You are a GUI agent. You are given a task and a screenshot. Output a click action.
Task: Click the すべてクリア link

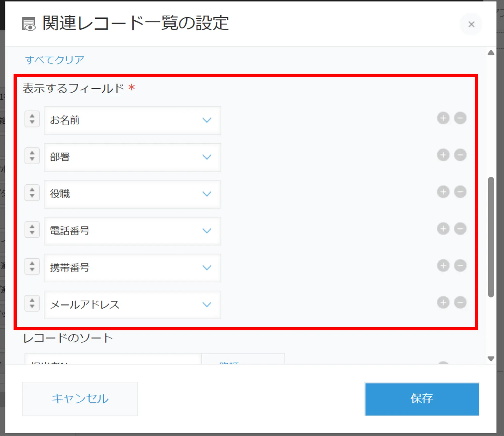pyautogui.click(x=54, y=60)
